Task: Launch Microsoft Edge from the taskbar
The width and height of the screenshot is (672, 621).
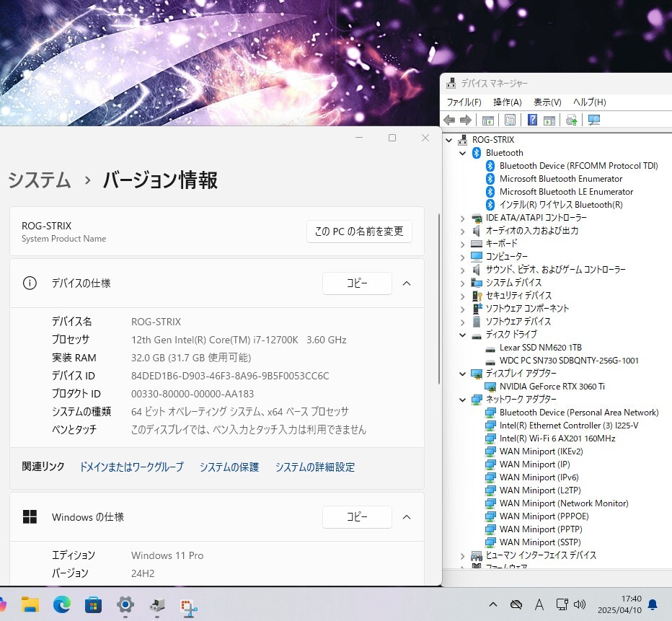Action: pos(62,604)
